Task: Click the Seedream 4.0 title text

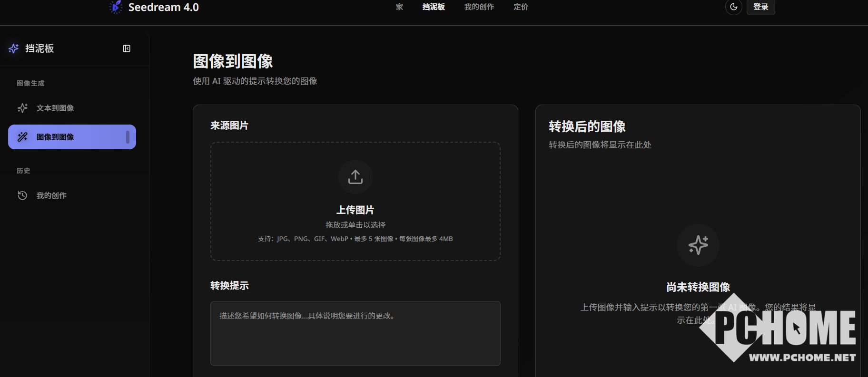Action: 163,7
